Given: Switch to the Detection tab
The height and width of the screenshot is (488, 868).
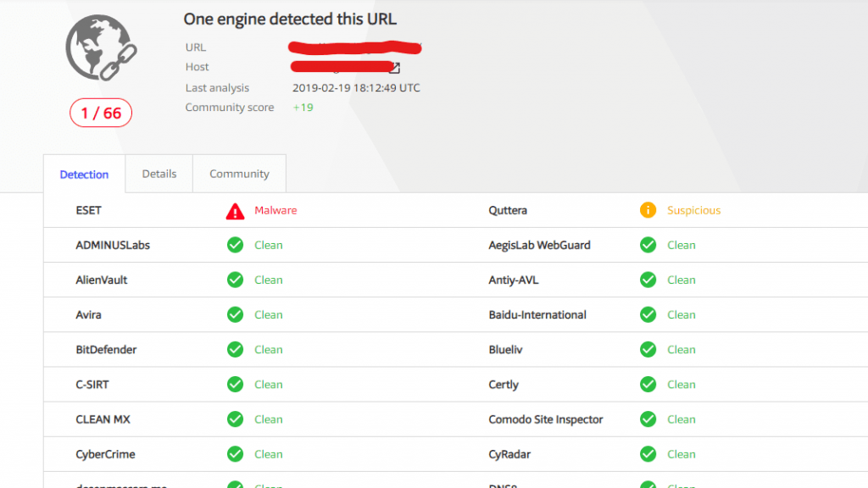Looking at the screenshot, I should coord(84,175).
